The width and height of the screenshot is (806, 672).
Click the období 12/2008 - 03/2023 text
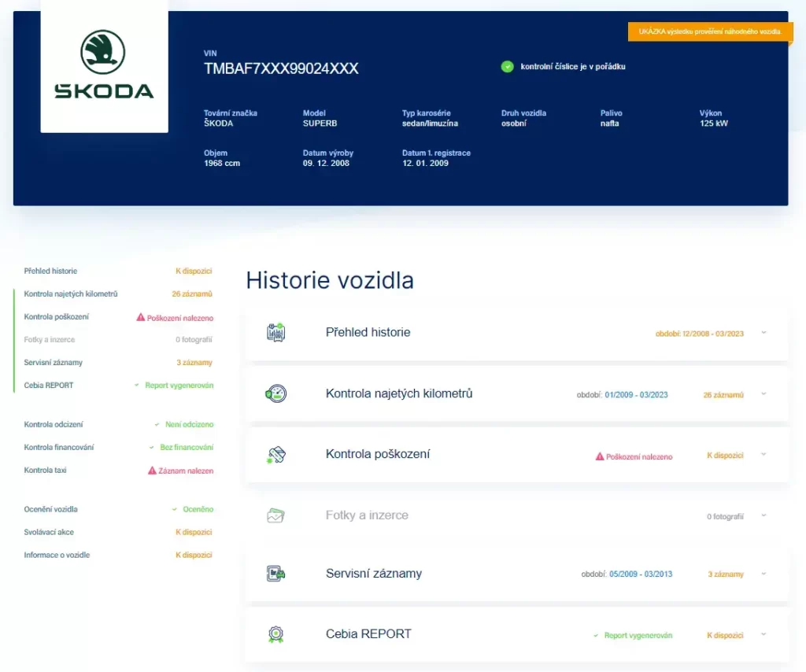click(700, 334)
